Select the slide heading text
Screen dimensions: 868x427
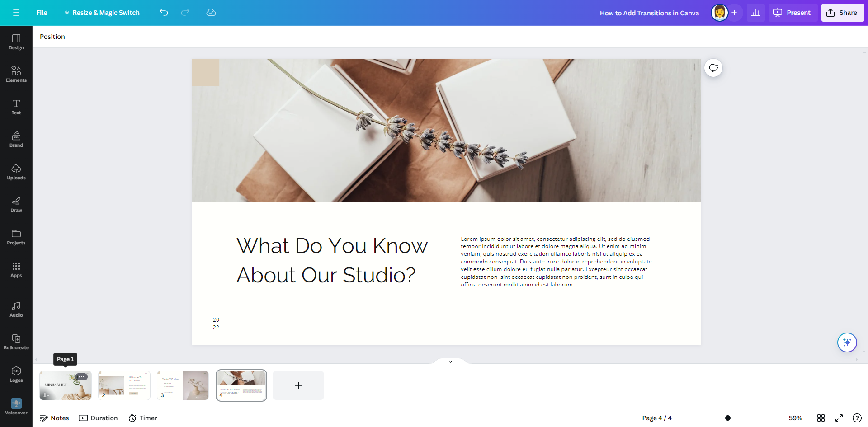[332, 260]
